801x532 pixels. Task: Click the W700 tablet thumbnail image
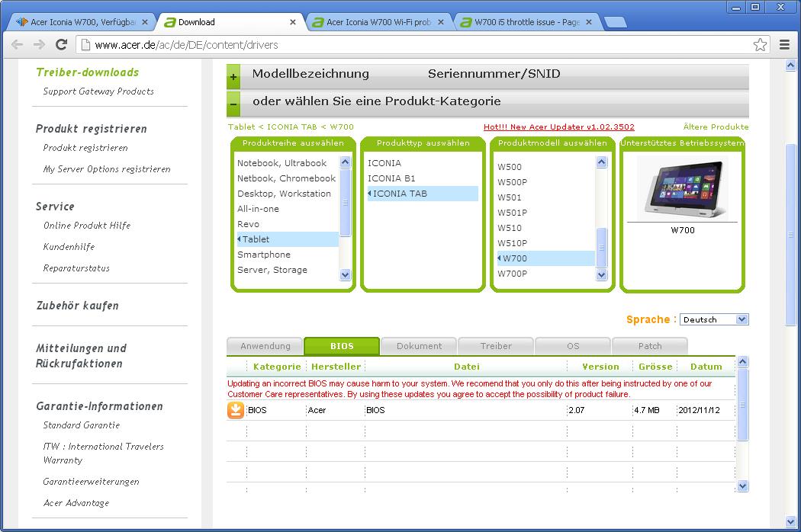[x=683, y=190]
